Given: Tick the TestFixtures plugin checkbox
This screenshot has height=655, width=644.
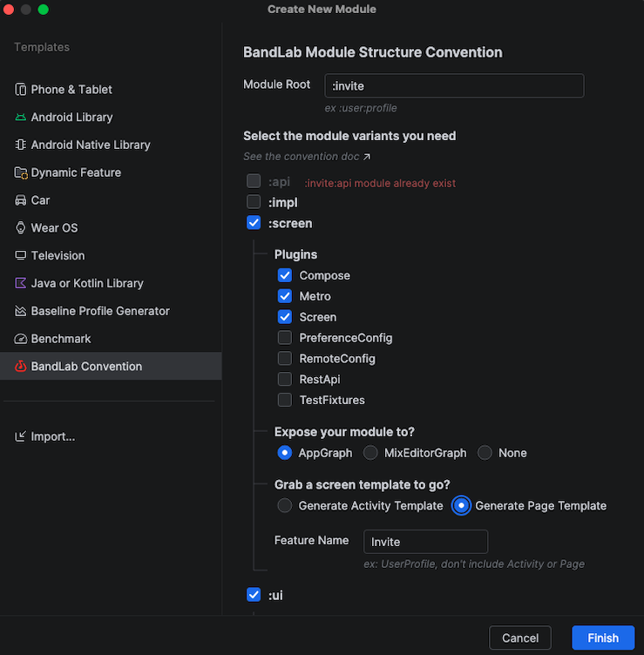Looking at the screenshot, I should 285,401.
